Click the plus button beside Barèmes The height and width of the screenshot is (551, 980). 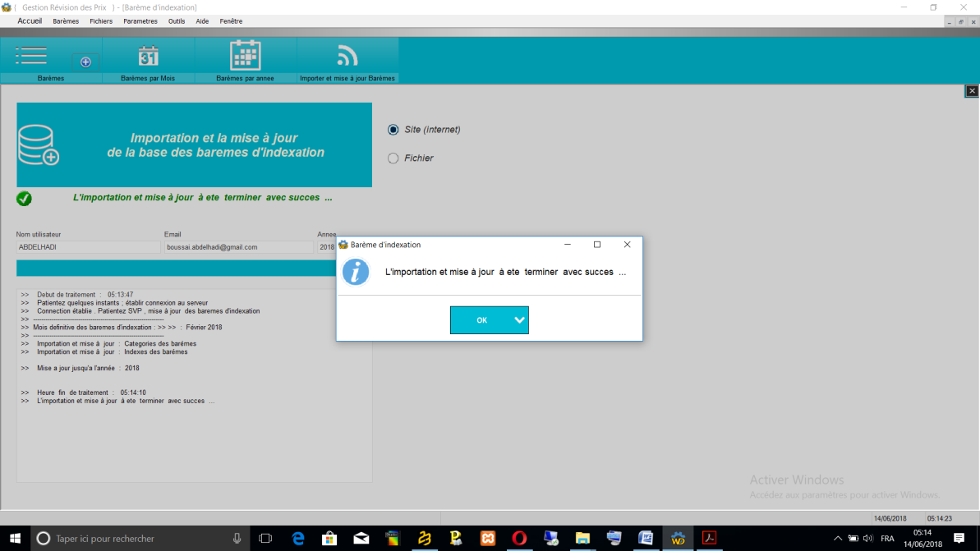pyautogui.click(x=85, y=62)
